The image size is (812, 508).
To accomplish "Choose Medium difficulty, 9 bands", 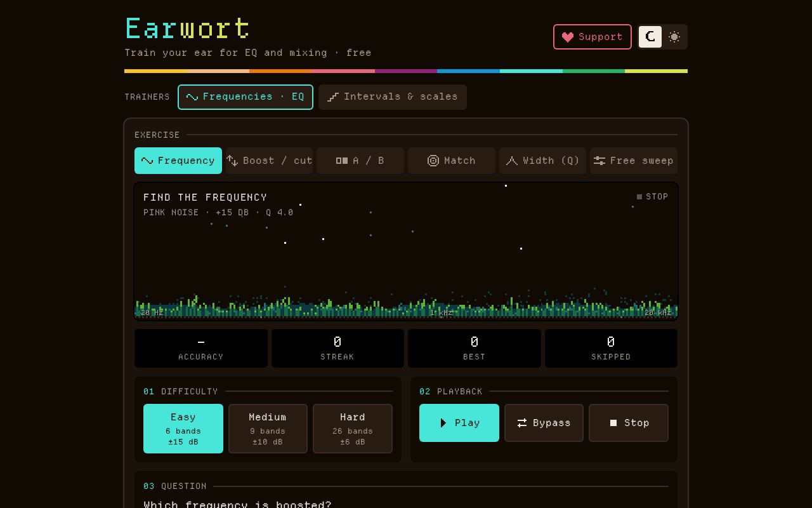I will click(268, 429).
